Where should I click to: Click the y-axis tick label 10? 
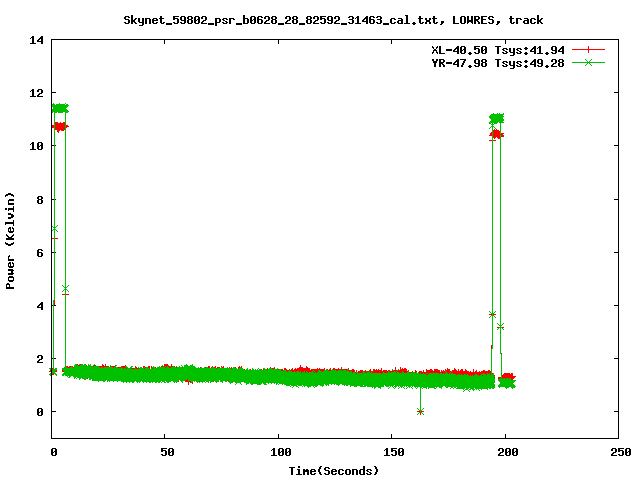(x=36, y=146)
